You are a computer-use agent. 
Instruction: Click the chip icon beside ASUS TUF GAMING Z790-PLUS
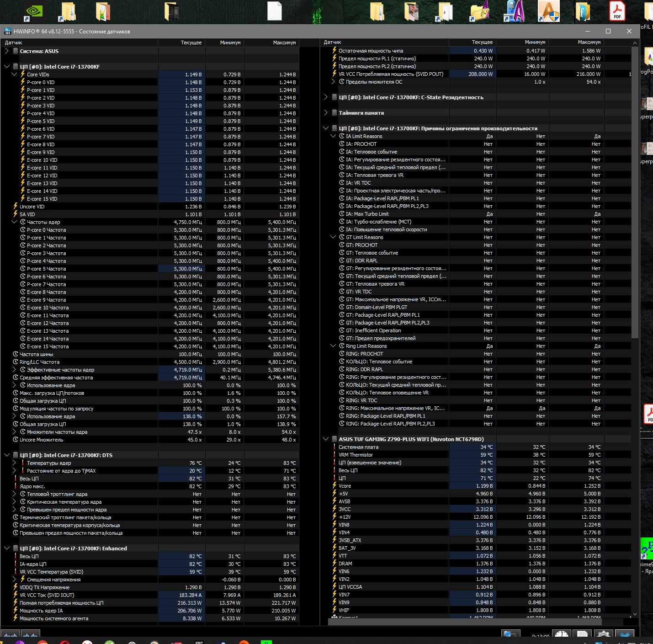(x=334, y=439)
